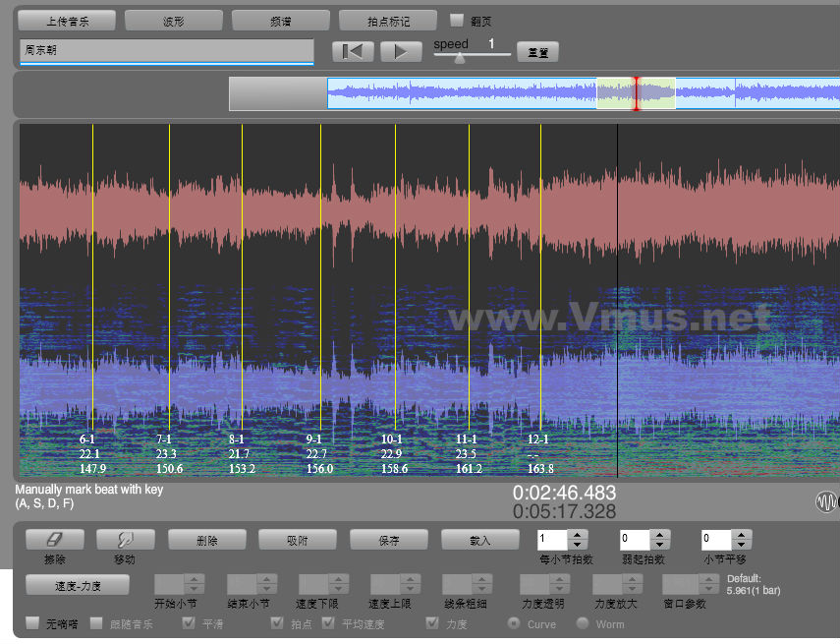Click the 线条粗细 line thickness stepper
Screen dimensions: 840x644
(x=467, y=584)
